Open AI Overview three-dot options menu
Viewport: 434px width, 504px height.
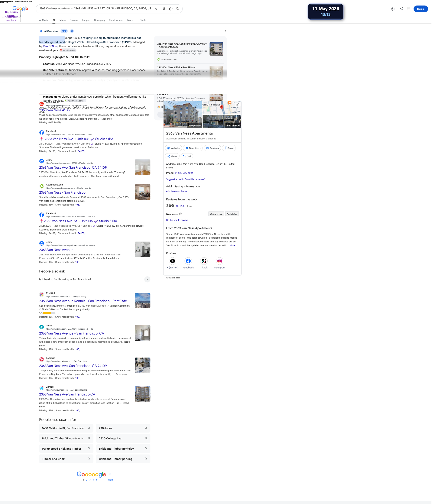[226, 31]
